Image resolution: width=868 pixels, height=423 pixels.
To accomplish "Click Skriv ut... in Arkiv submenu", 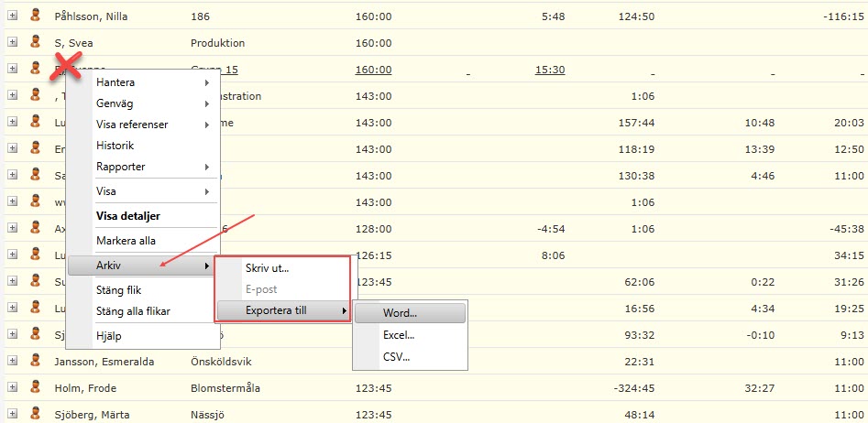I will (x=267, y=268).
